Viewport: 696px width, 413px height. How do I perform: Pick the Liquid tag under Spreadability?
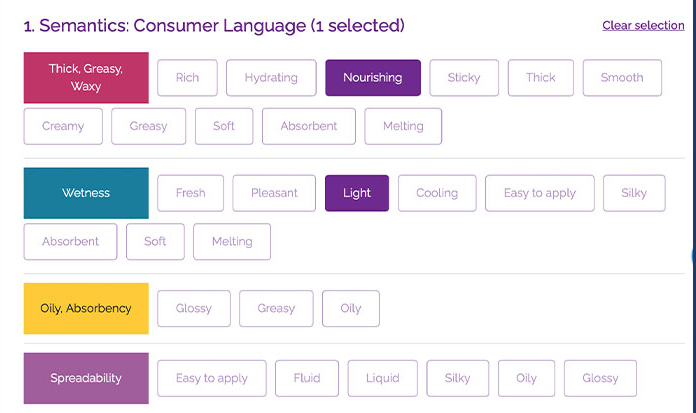click(383, 378)
